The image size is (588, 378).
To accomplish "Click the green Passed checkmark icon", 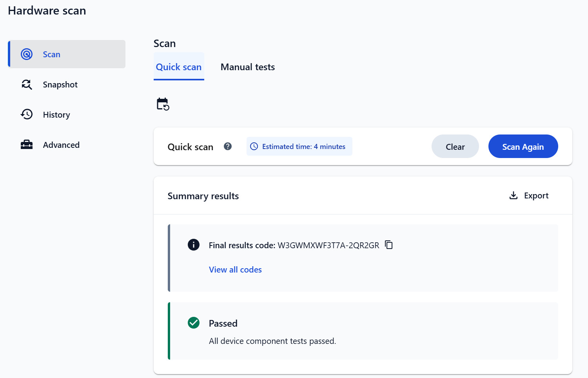I will [x=194, y=323].
